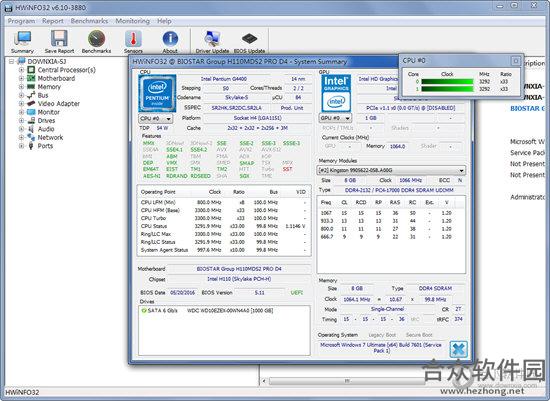Expand Central Processor(s) tree branch
550x401 pixels.
coord(21,70)
